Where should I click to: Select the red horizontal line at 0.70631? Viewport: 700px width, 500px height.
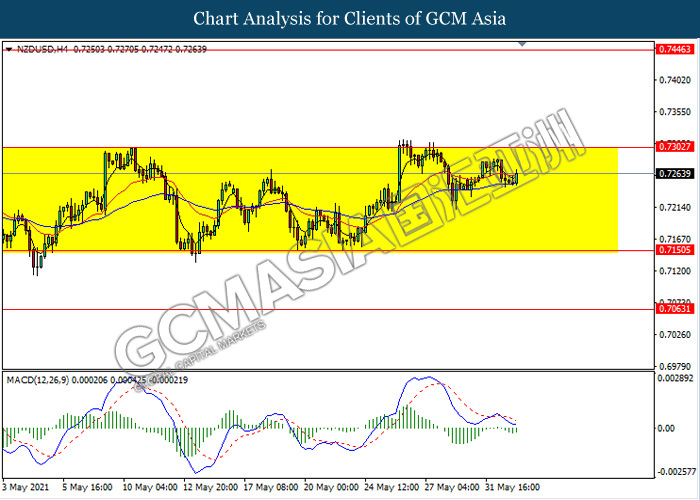(x=328, y=309)
